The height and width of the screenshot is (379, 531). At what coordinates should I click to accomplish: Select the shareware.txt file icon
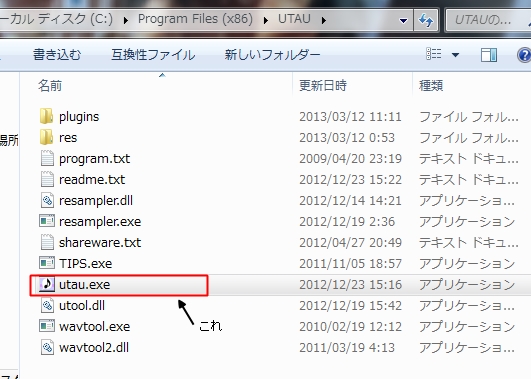[47, 243]
